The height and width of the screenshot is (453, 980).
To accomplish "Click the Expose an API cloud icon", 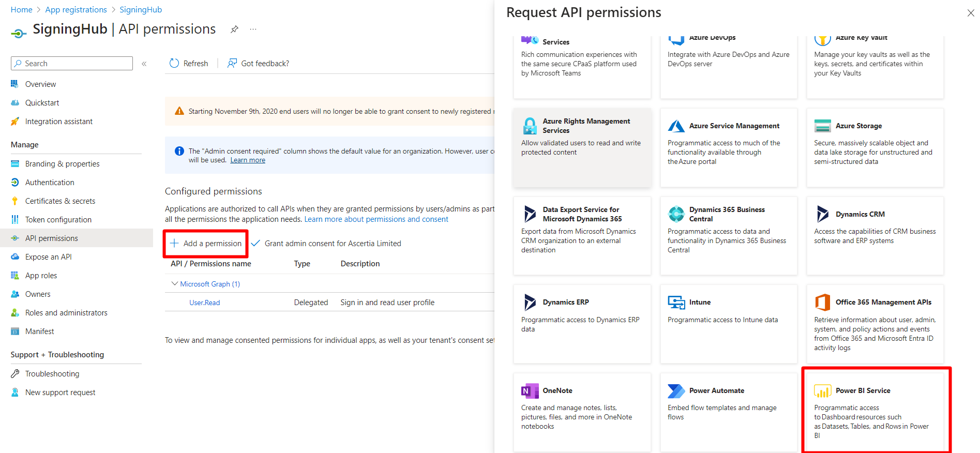I will point(15,256).
